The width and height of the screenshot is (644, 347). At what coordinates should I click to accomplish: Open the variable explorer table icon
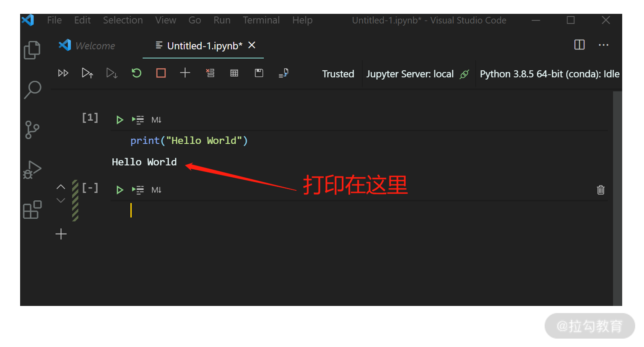pos(234,73)
